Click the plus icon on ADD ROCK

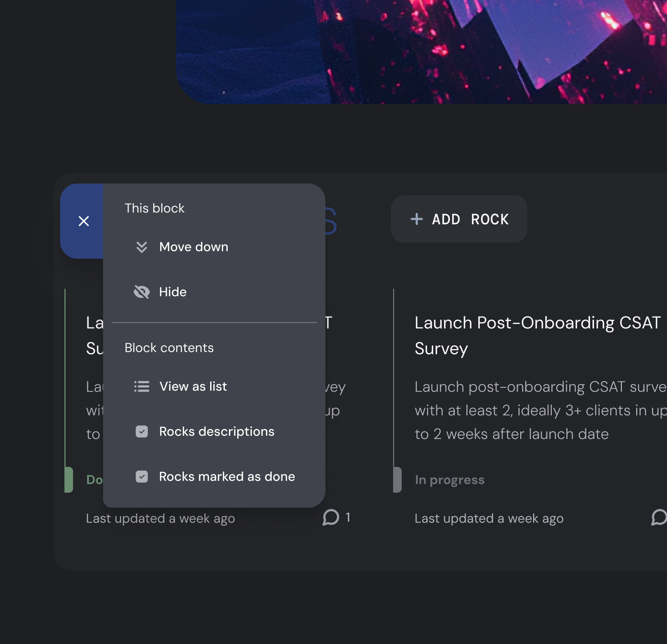416,219
